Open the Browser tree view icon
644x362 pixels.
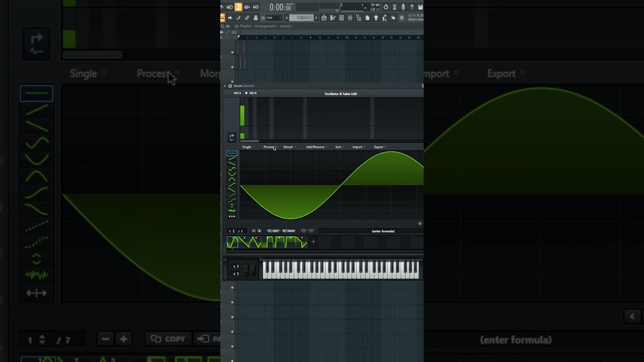coord(359,18)
